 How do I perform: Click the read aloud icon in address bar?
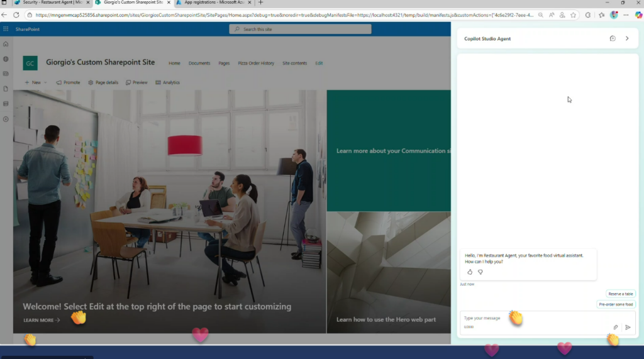point(551,15)
